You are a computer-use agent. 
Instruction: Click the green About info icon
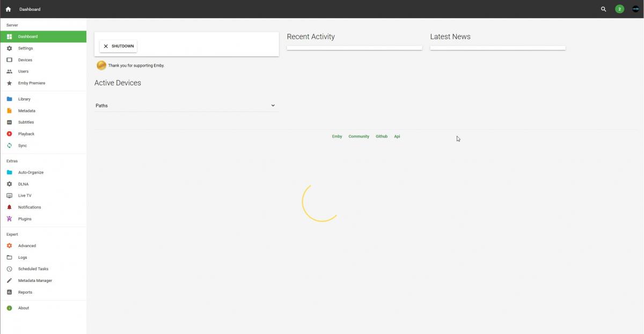(x=9, y=308)
